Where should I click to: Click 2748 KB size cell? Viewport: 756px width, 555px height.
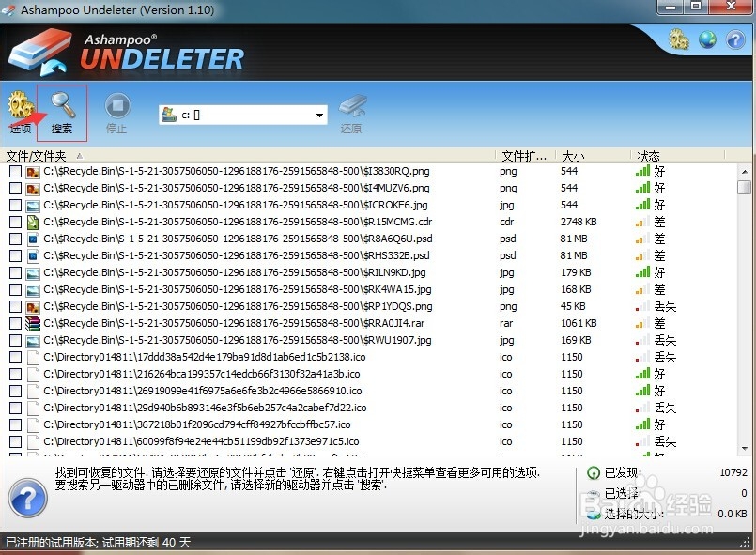click(x=579, y=222)
